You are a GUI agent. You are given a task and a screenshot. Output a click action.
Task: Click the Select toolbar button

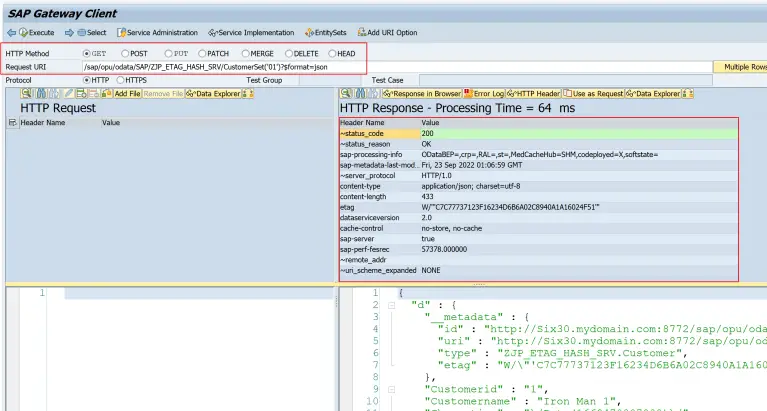click(x=91, y=33)
